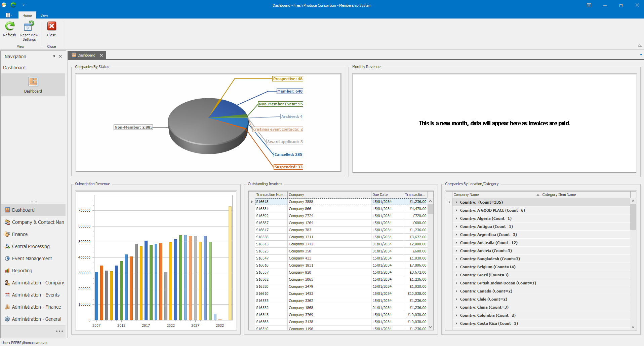644x346 pixels.
Task: Switch to the Home ribbon tab
Action: 27,15
